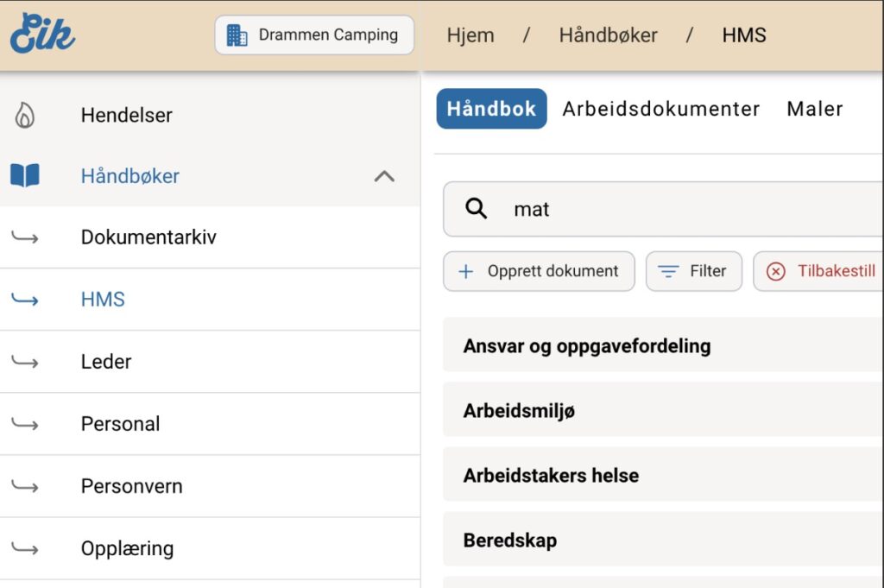The width and height of the screenshot is (884, 588).
Task: Expand the Beredskap category
Action: coord(508,541)
